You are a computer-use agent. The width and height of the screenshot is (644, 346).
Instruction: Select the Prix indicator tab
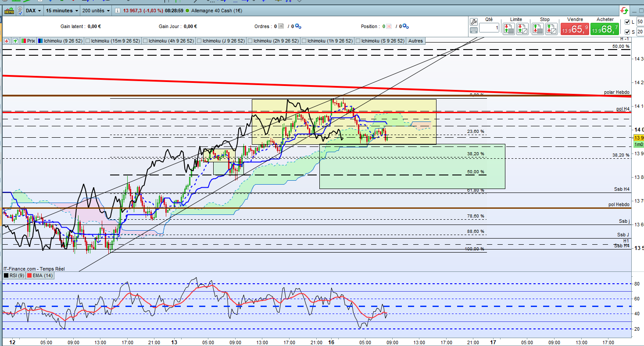[28, 41]
